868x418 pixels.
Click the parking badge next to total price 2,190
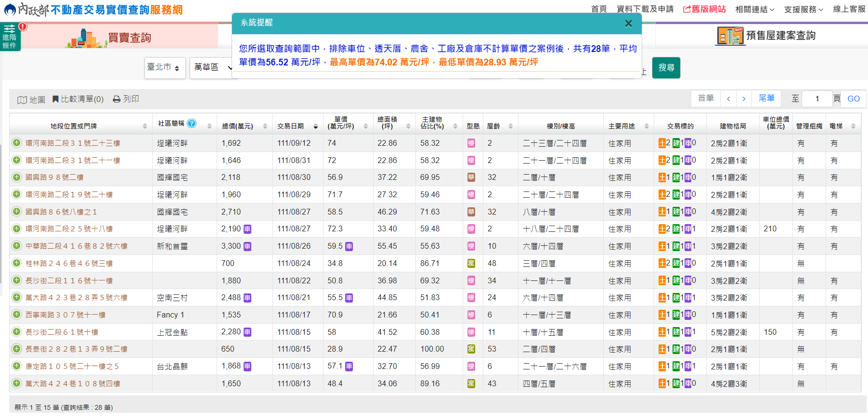coord(247,229)
